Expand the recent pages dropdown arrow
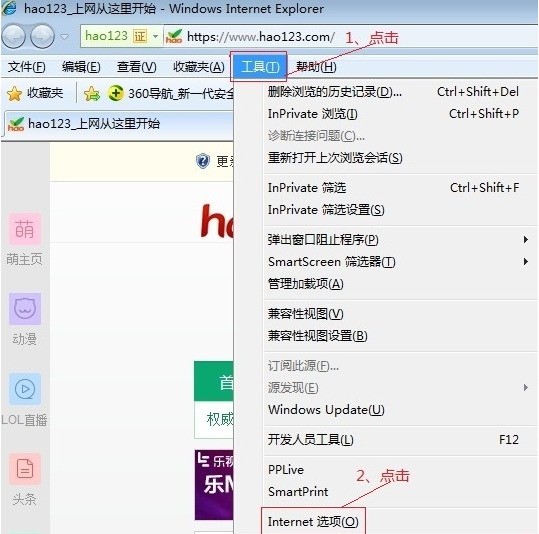Image resolution: width=539 pixels, height=534 pixels. coord(65,36)
